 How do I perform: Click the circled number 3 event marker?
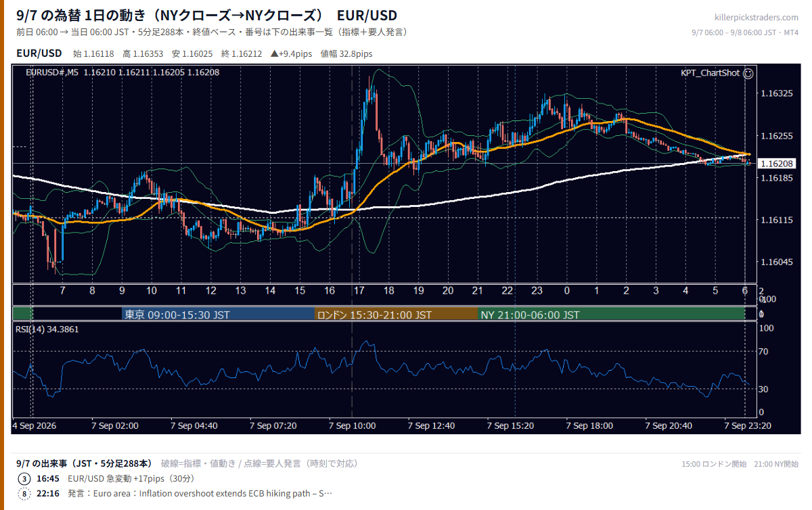click(24, 478)
